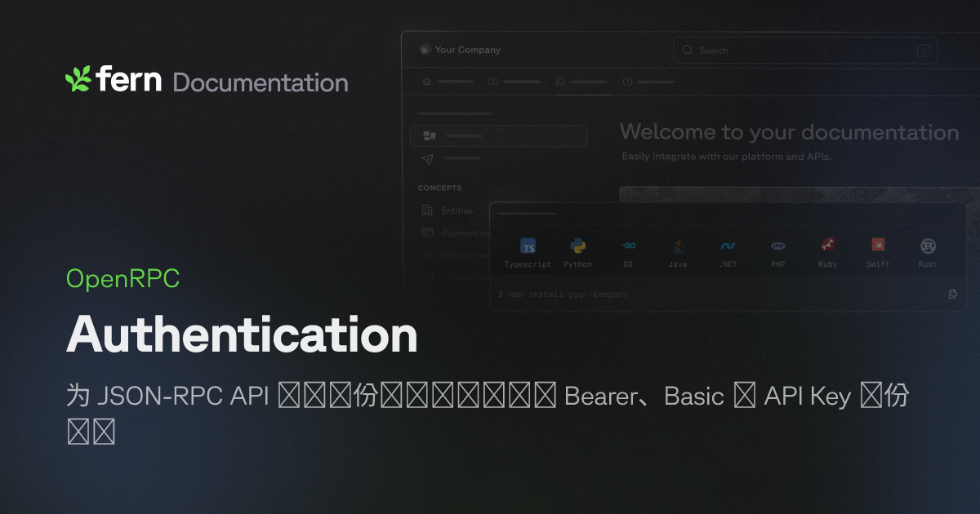The image size is (980, 514).
Task: Click the Your Company name
Action: 467,50
